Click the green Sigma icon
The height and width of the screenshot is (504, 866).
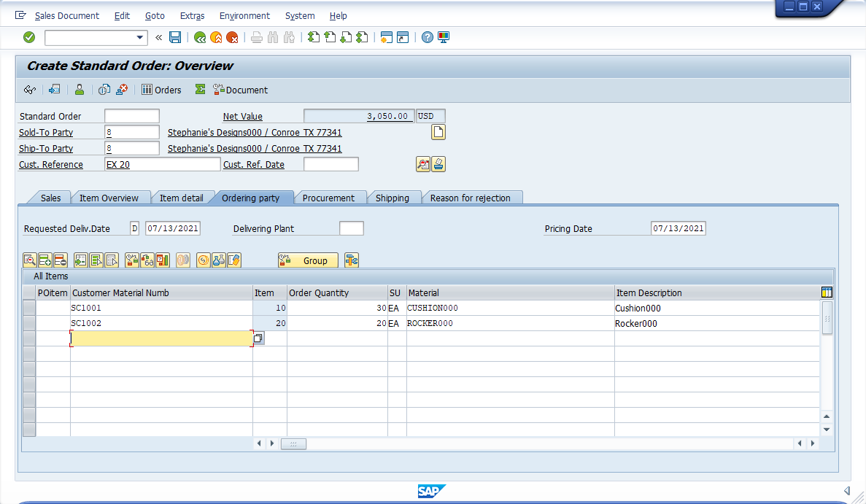click(x=200, y=90)
